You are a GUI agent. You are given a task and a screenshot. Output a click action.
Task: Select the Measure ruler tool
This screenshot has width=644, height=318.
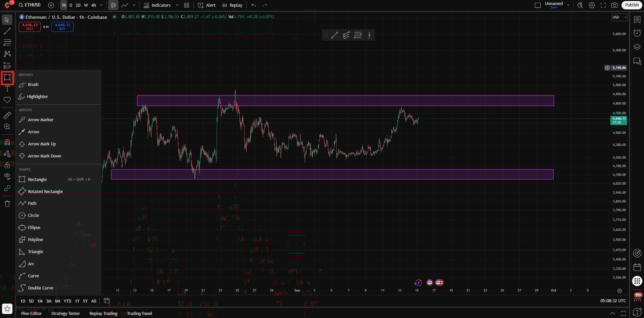click(x=7, y=116)
